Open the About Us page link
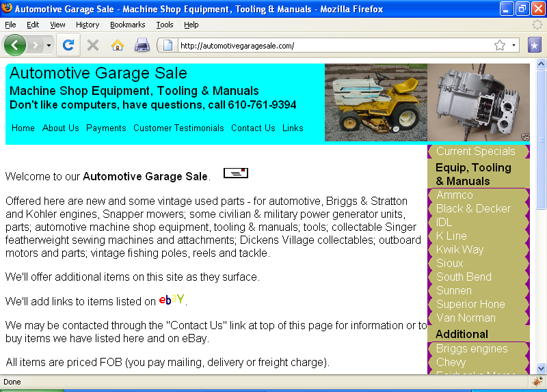This screenshot has width=547, height=392. click(x=61, y=128)
